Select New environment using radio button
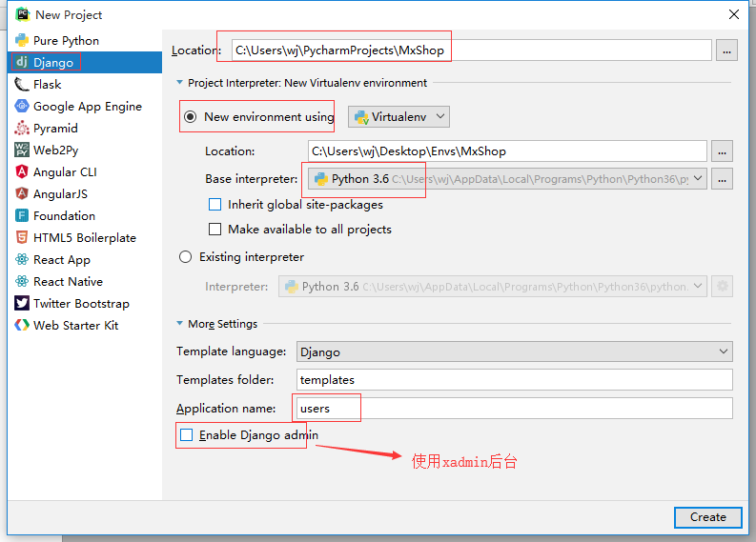This screenshot has width=756, height=542. (x=191, y=116)
